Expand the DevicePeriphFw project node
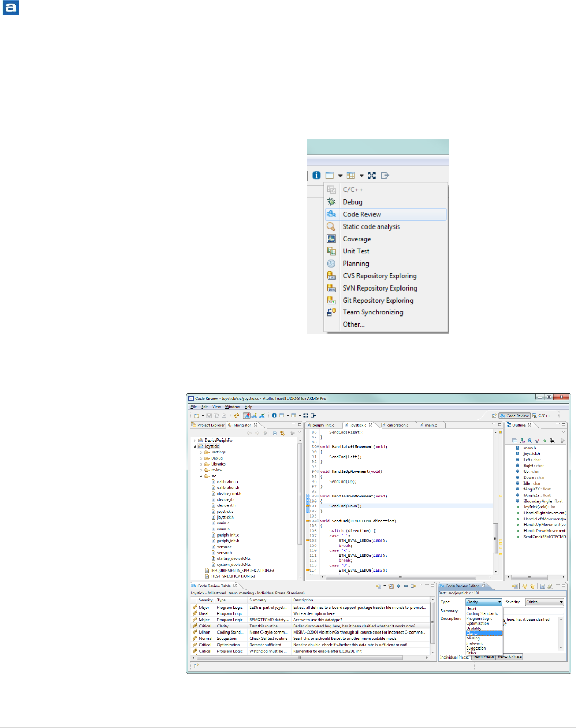This screenshot has height=728, width=576. 195,440
